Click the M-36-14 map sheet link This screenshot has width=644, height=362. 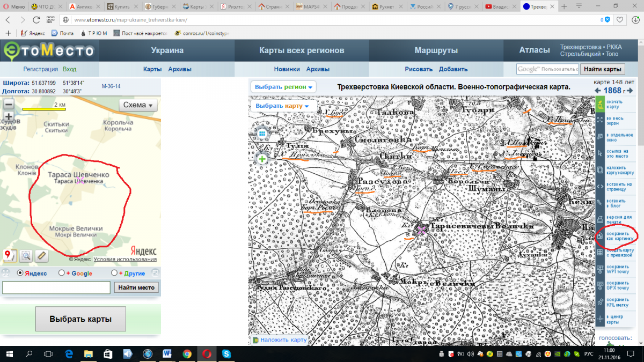coord(111,86)
